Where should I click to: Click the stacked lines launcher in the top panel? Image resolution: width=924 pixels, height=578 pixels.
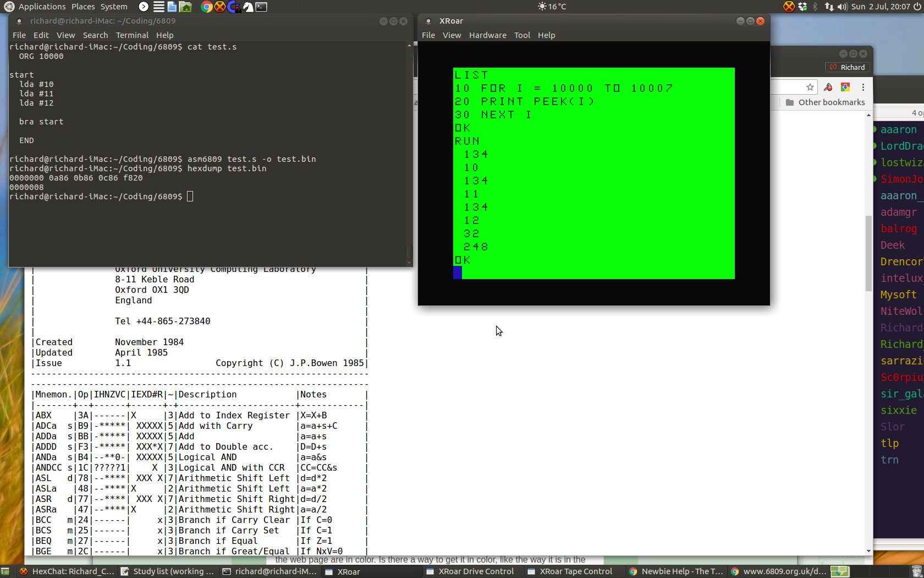pos(158,7)
